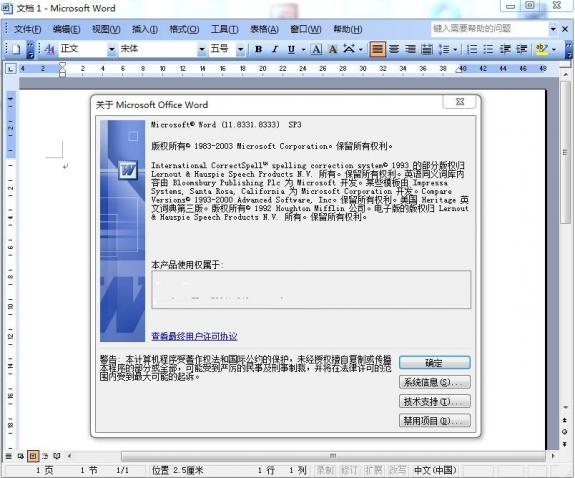Click the horizontal scrollbar thumb

(x=333, y=456)
